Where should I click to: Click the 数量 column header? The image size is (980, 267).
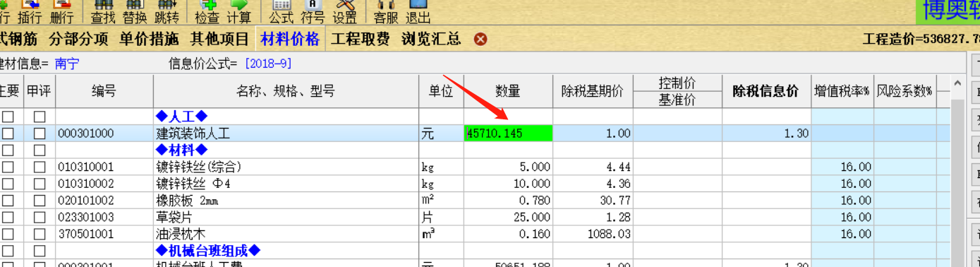click(x=508, y=91)
